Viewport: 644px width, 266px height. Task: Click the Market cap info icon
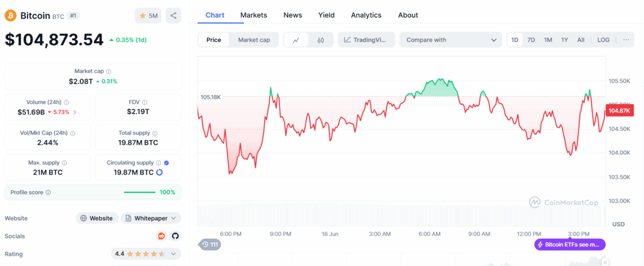[x=109, y=71]
